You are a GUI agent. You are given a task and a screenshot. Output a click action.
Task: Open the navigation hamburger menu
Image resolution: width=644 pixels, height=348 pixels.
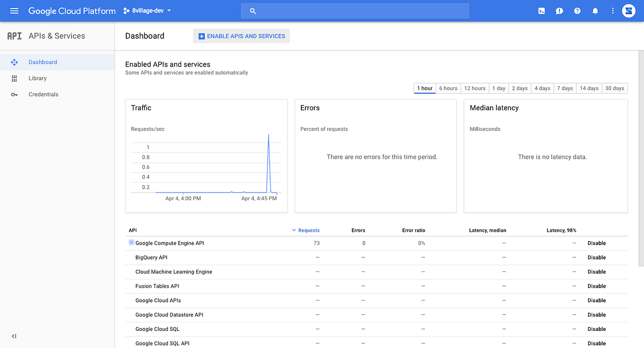pos(14,11)
